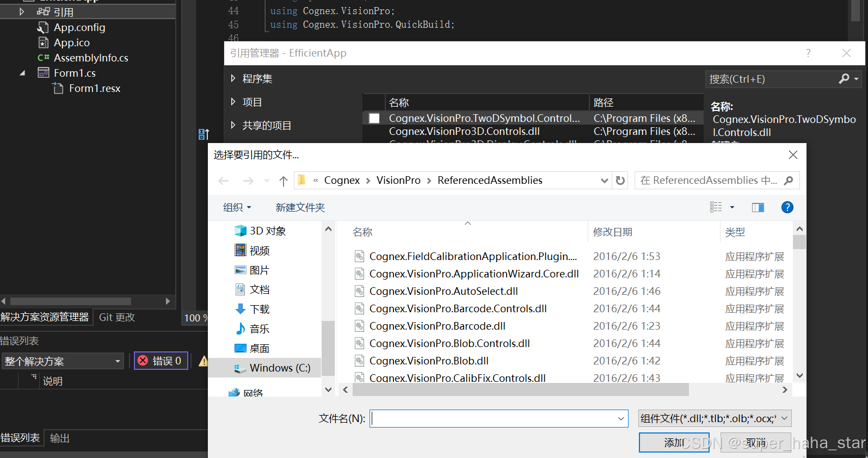Viewport: 868px width, 458px height.
Task: Open 下载 folder in sidebar
Action: [252, 310]
